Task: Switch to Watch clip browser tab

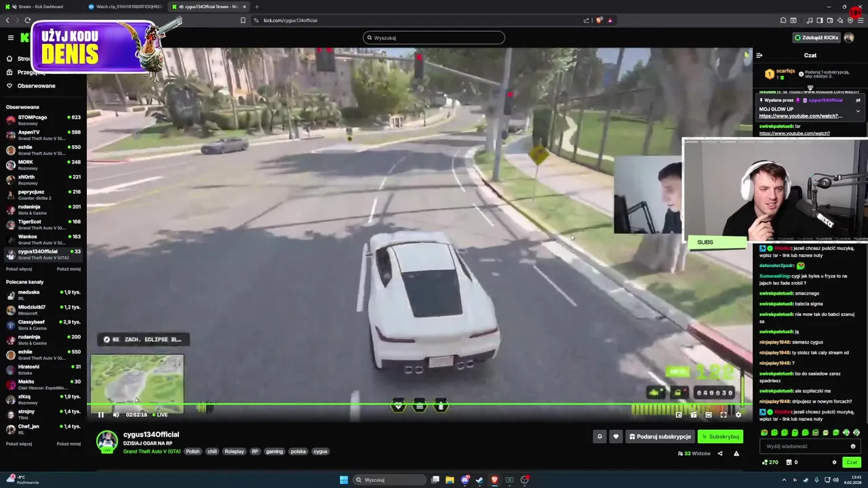Action: (x=125, y=7)
